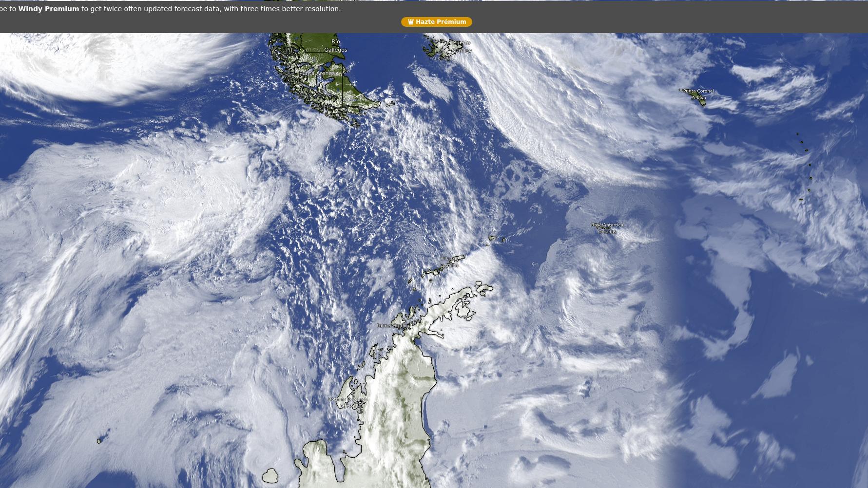The image size is (868, 488).
Task: Select the Villa Las Estrellas label
Action: coord(449,262)
